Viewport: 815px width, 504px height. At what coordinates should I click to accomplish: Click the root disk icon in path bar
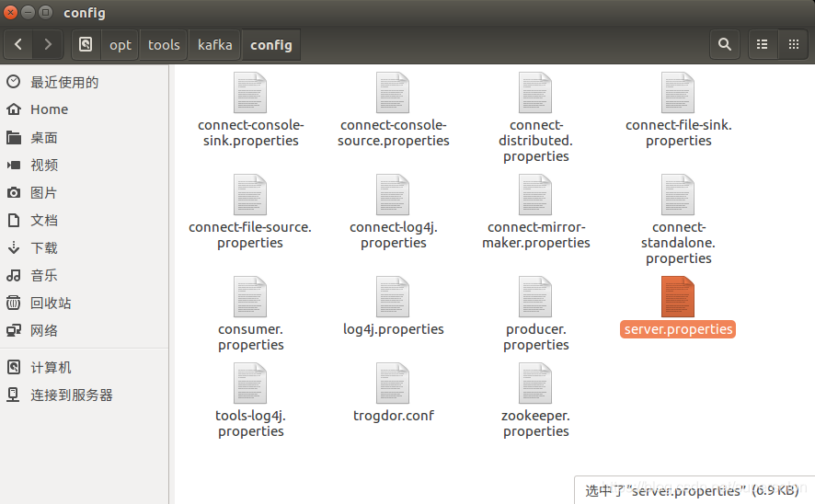[86, 45]
